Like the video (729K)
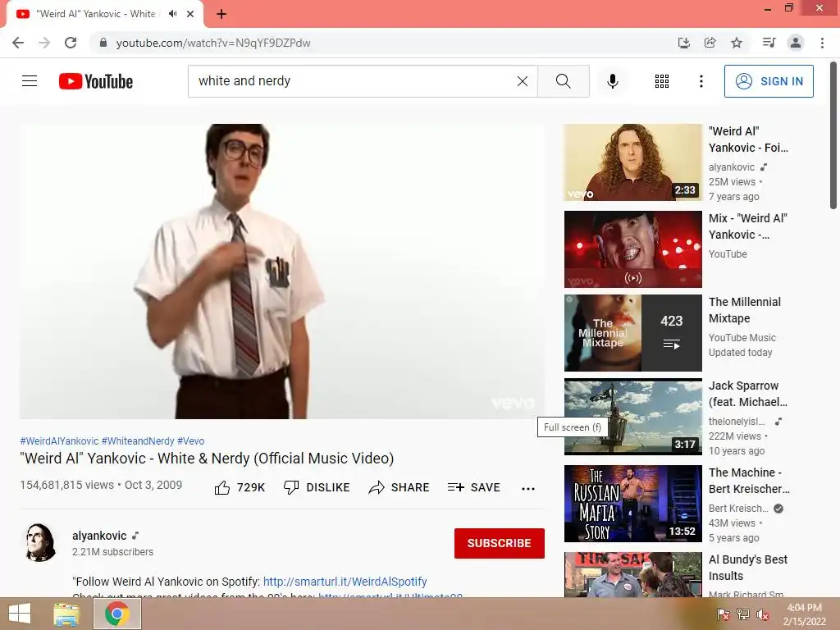This screenshot has height=630, width=840. tap(240, 487)
